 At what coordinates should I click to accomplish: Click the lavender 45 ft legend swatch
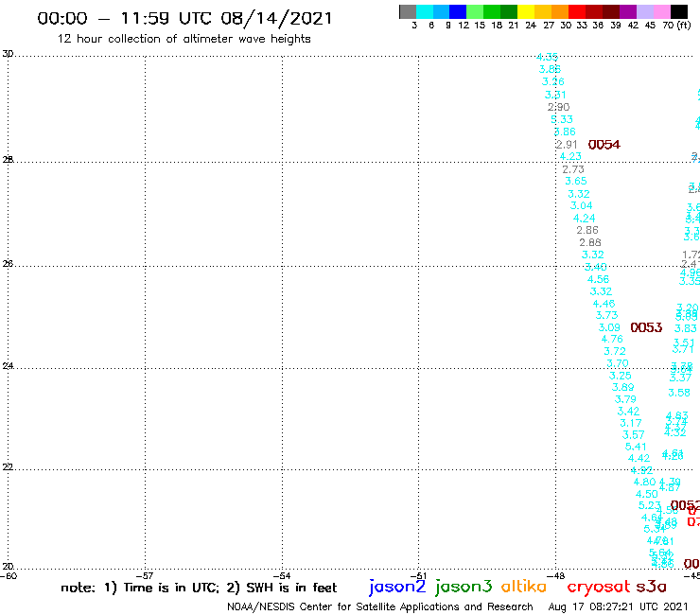pyautogui.click(x=645, y=11)
